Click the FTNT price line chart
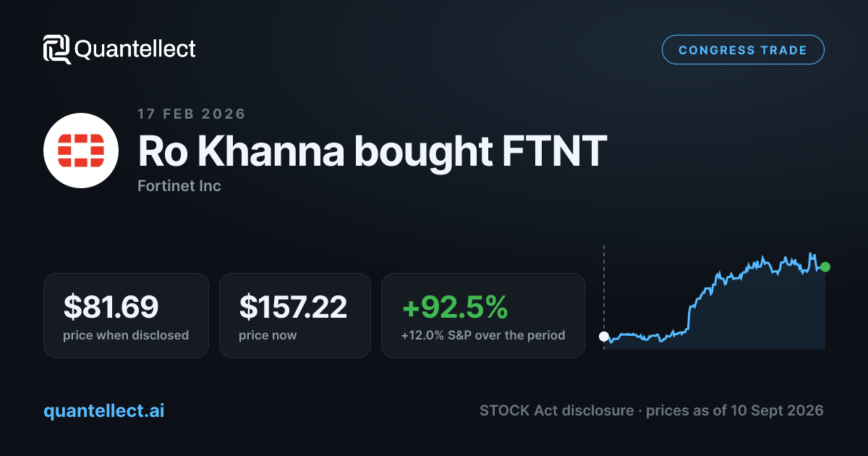The height and width of the screenshot is (456, 868). [715, 298]
